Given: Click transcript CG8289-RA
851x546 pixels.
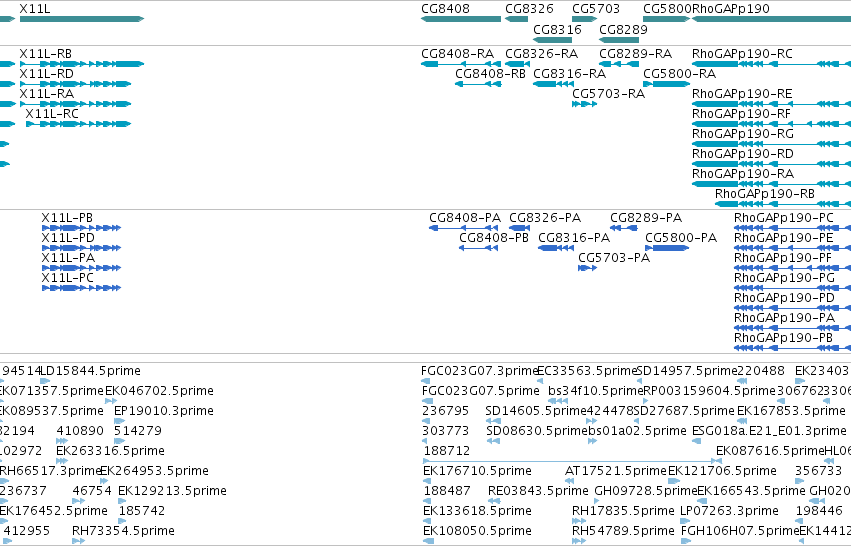Looking at the screenshot, I should pos(619,64).
